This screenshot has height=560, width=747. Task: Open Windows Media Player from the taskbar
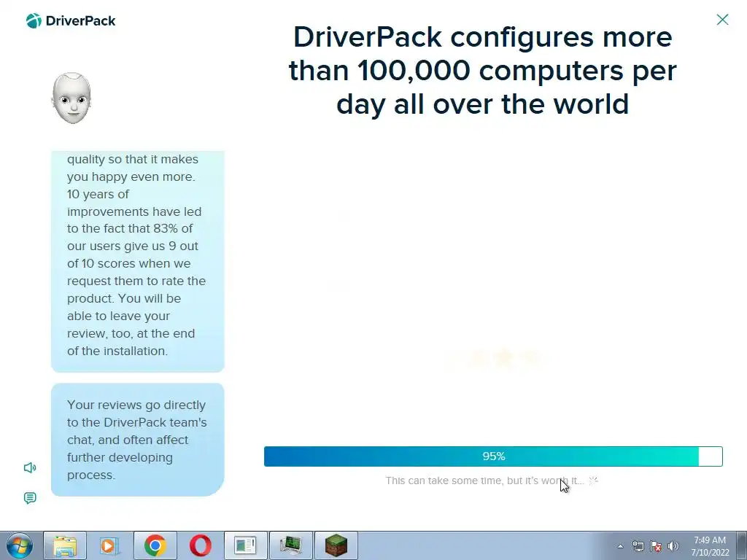[x=109, y=545]
